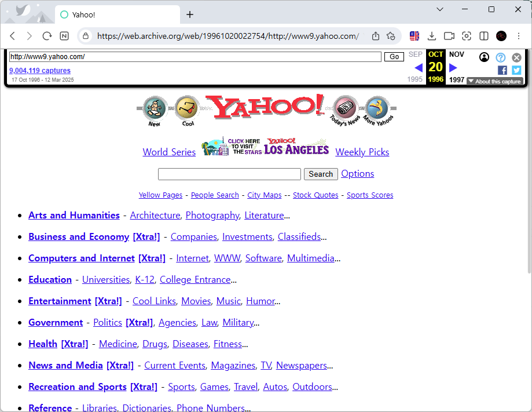532x412 pixels.
Task: Reload the current page
Action: pos(47,36)
